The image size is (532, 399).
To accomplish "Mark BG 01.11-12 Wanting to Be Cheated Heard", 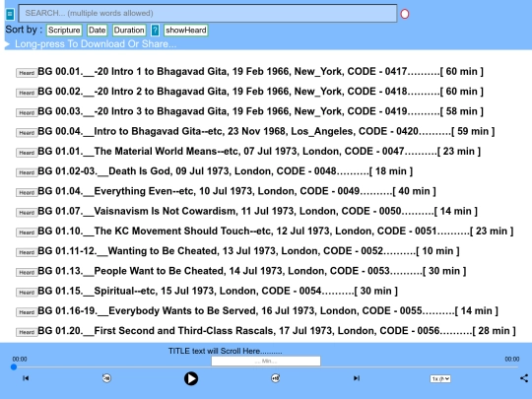I will point(27,252).
